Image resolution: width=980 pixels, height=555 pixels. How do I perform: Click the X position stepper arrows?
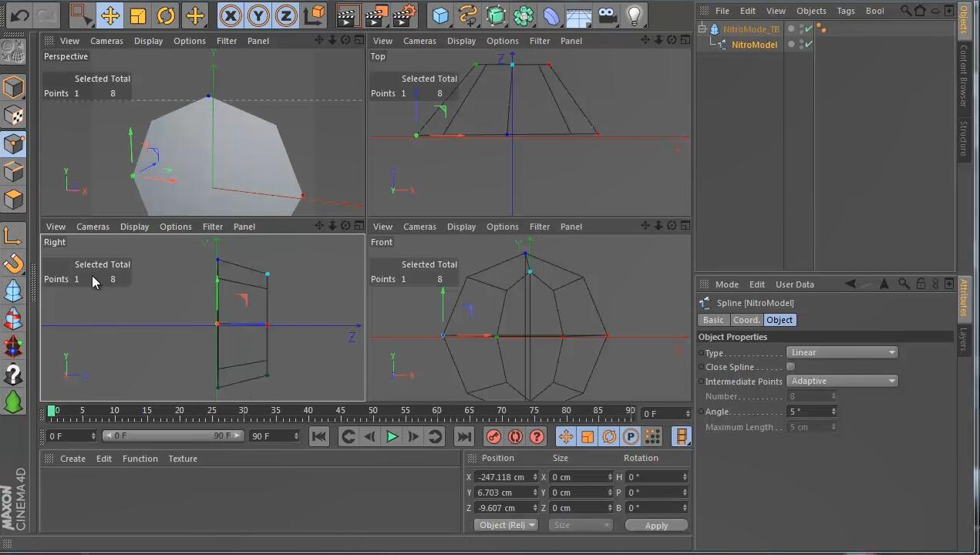(535, 477)
